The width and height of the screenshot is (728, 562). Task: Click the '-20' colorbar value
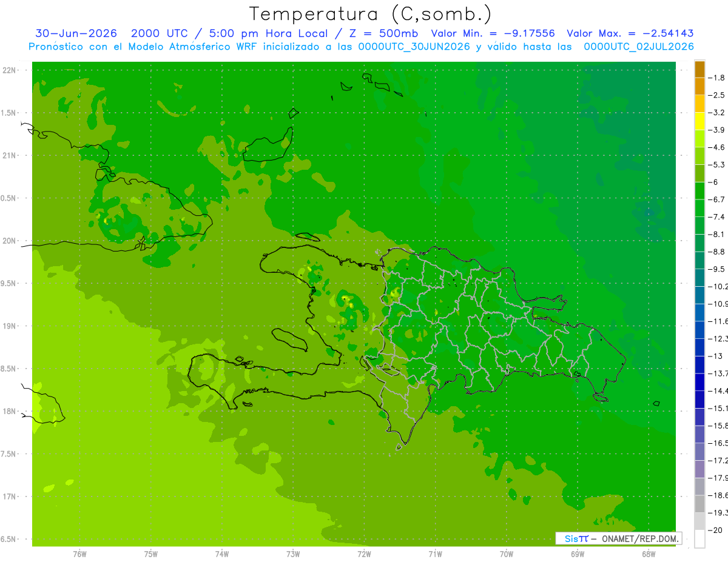coord(715,530)
